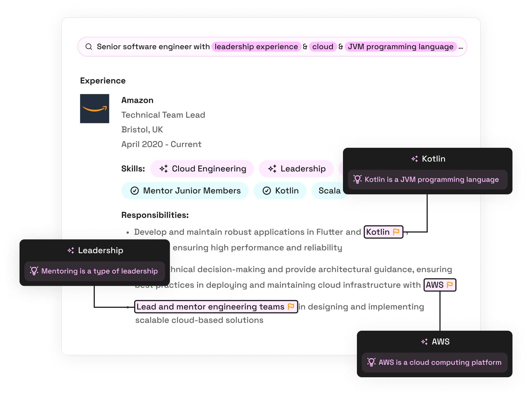Click lightbulb icon in Leadership tooltip
Screen dimensions: 532x399
(x=34, y=271)
